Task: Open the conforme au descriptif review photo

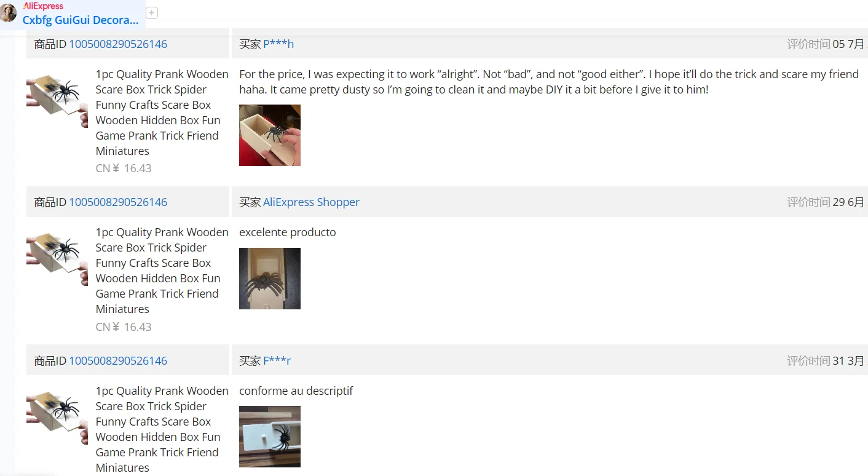Action: point(270,437)
